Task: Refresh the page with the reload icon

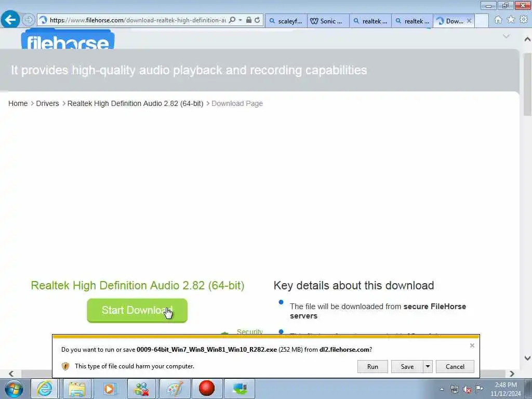Action: pyautogui.click(x=258, y=20)
